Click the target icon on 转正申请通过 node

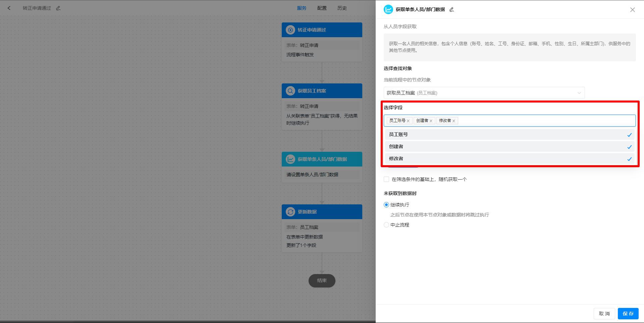(x=290, y=30)
